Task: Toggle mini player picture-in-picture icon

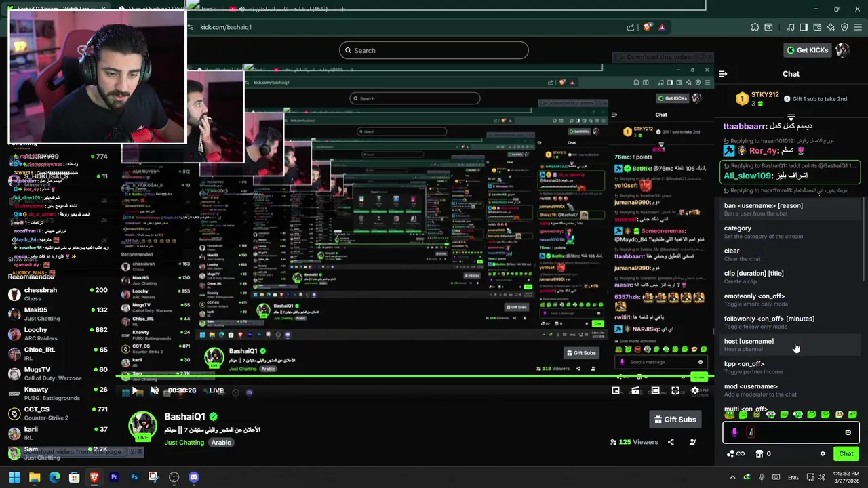Action: coord(616,390)
